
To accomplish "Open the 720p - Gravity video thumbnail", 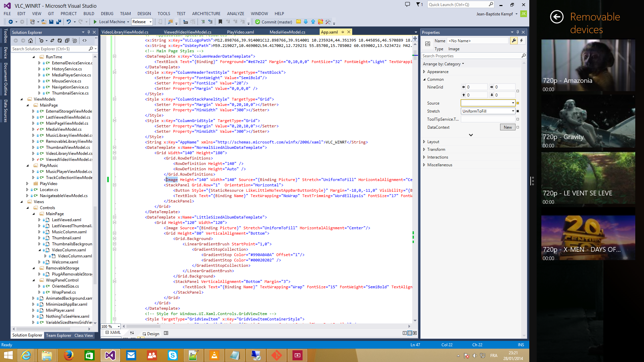I will (x=588, y=122).
